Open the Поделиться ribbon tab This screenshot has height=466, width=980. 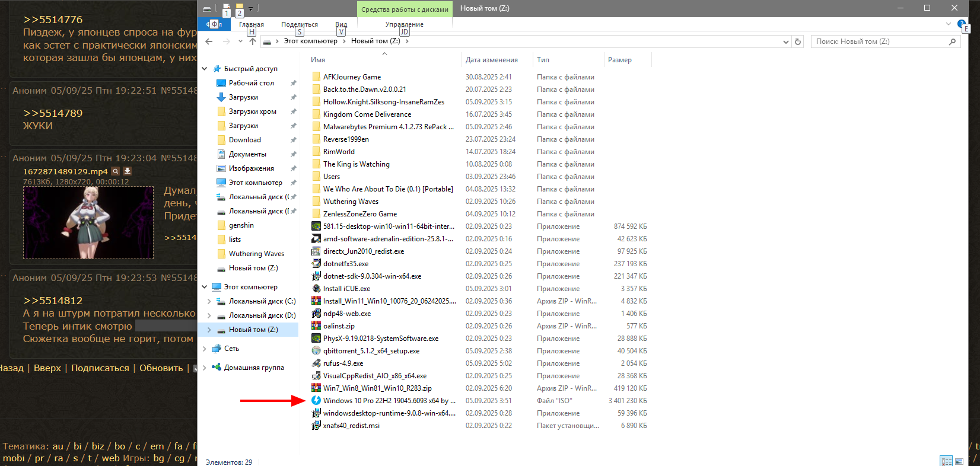tap(300, 24)
